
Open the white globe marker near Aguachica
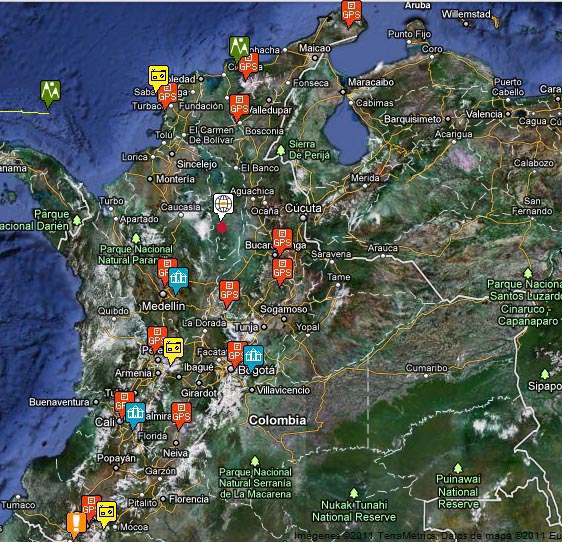pyautogui.click(x=223, y=206)
